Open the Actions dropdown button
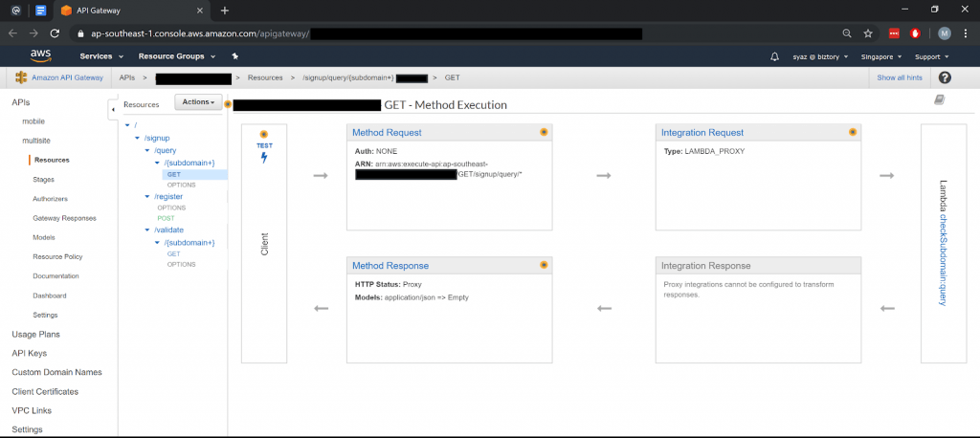Screen dimensions: 980x438 (x=198, y=101)
